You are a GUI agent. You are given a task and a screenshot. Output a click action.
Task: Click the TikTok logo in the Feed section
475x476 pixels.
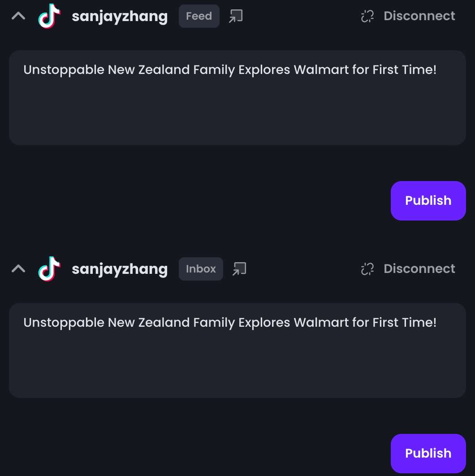point(49,17)
